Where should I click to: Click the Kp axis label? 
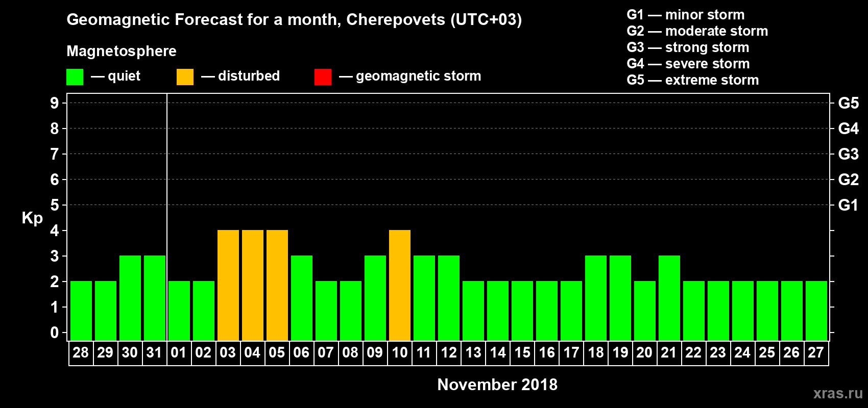coord(32,218)
